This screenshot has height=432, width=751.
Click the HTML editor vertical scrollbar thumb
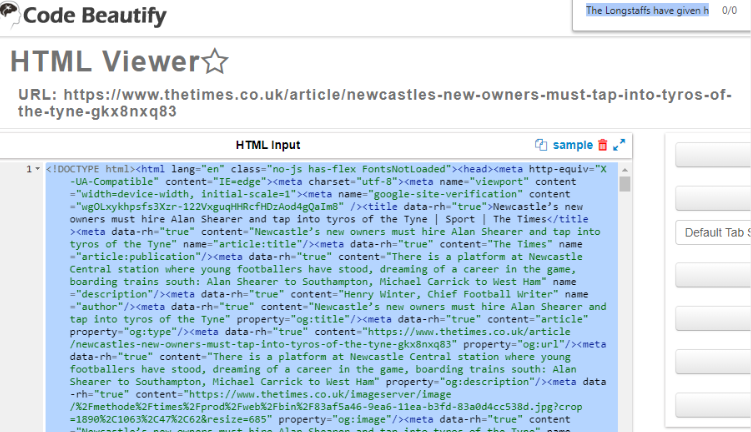[x=625, y=184]
